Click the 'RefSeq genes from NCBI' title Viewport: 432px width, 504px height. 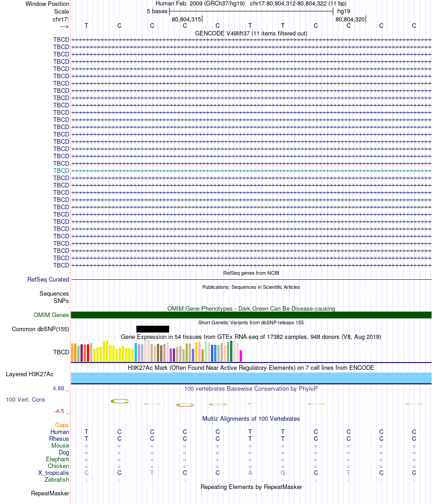coord(251,273)
